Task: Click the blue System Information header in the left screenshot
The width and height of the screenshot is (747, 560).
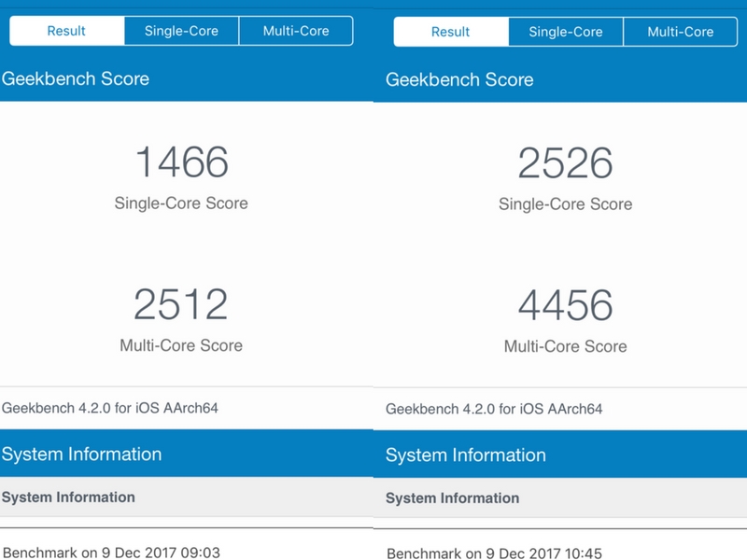Action: pos(187,454)
